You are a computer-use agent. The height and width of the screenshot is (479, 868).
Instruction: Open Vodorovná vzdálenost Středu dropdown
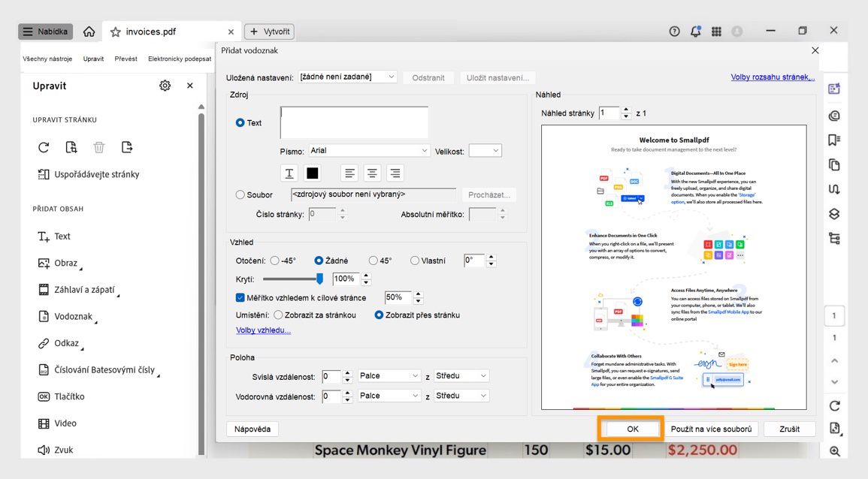pos(461,396)
